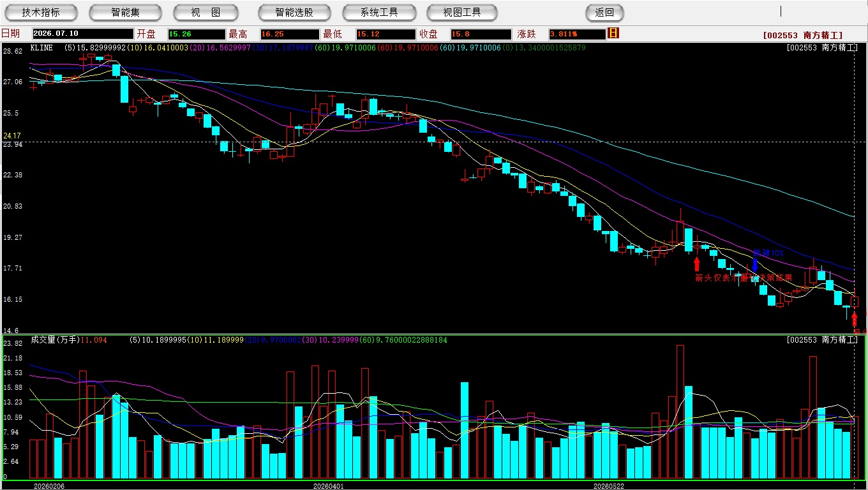
Task: Click the KLINE indicator label
Action: pyautogui.click(x=41, y=48)
